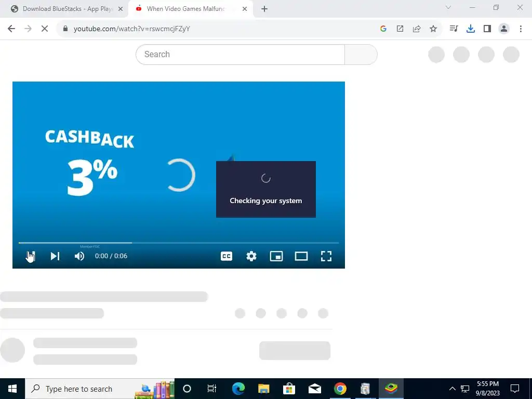Click the Checking your system popup
This screenshot has width=532, height=399.
click(266, 189)
